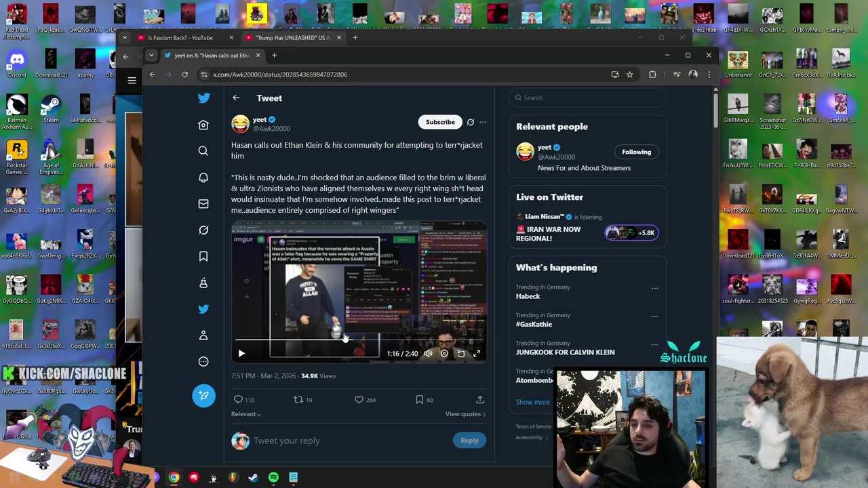Open the tab search dropdown in front window
The height and width of the screenshot is (488, 868).
pyautogui.click(x=151, y=56)
